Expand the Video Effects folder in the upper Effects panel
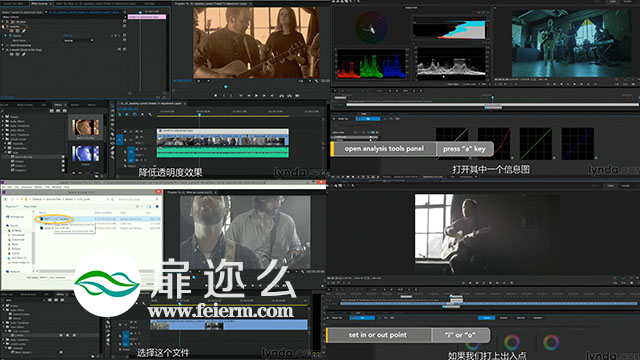Screen dimensions: 640x360 click(x=3, y=130)
